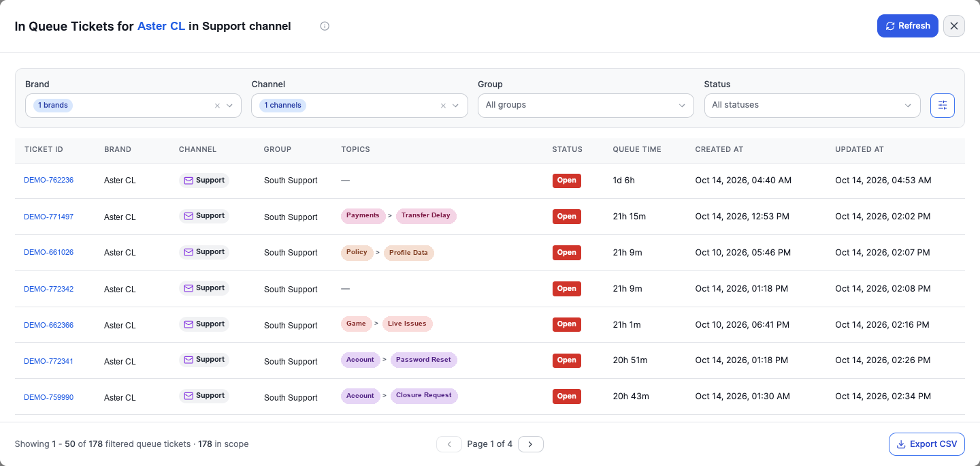Sort by Updated At column header
This screenshot has width=980, height=466.
(x=860, y=149)
